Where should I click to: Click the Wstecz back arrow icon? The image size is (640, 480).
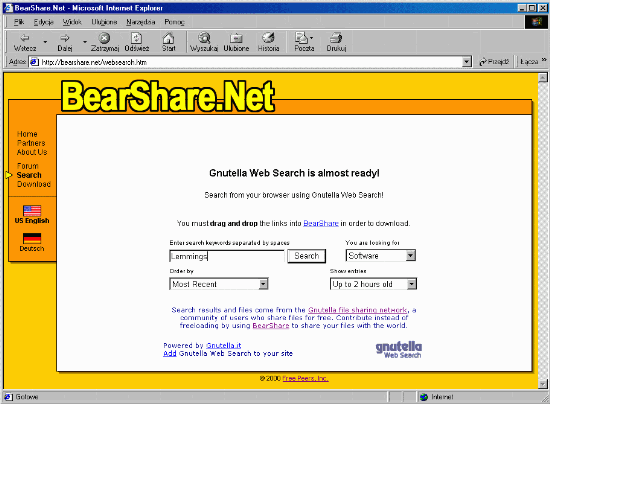[25, 38]
